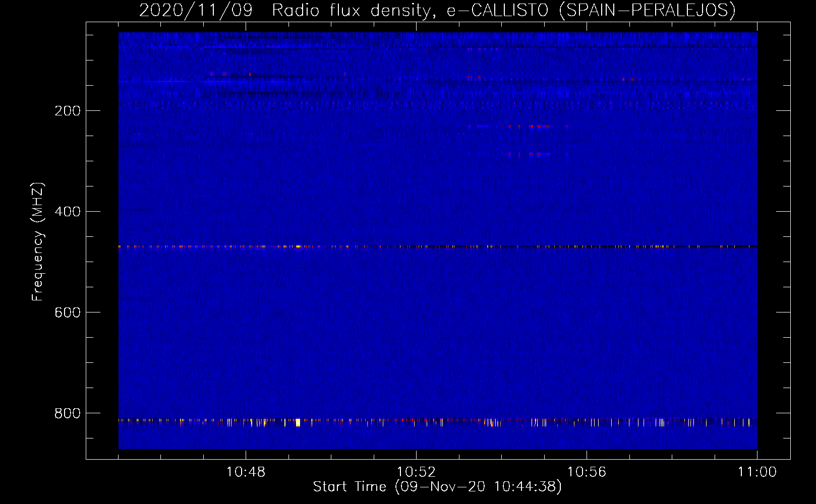Click the 400 frequency tick label
The width and height of the screenshot is (816, 504).
click(x=68, y=212)
